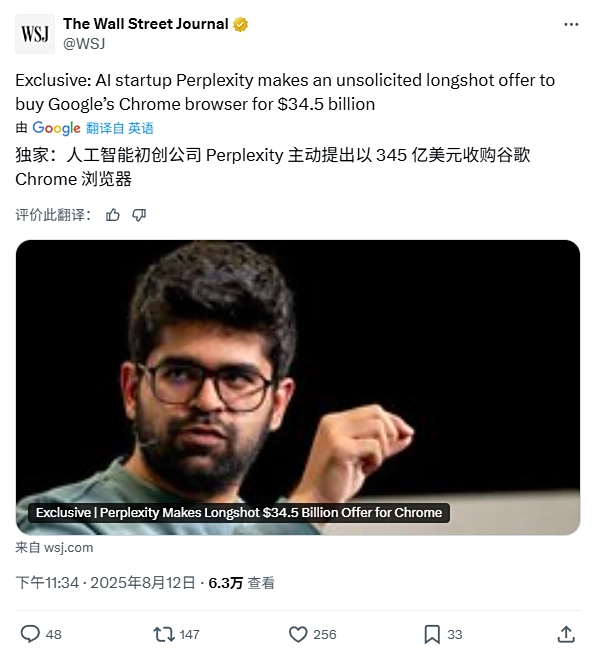Like the tweet with the heart icon
The height and width of the screenshot is (652, 595).
click(x=298, y=634)
